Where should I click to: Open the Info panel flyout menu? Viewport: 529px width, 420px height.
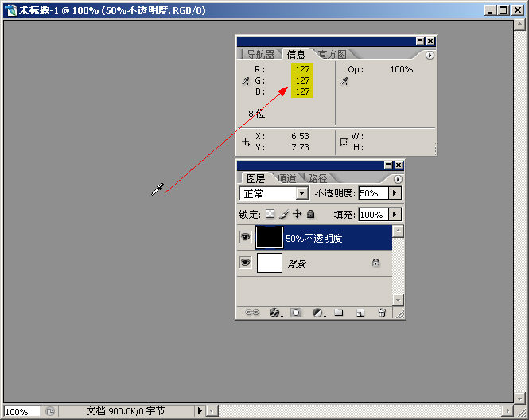pyautogui.click(x=430, y=55)
